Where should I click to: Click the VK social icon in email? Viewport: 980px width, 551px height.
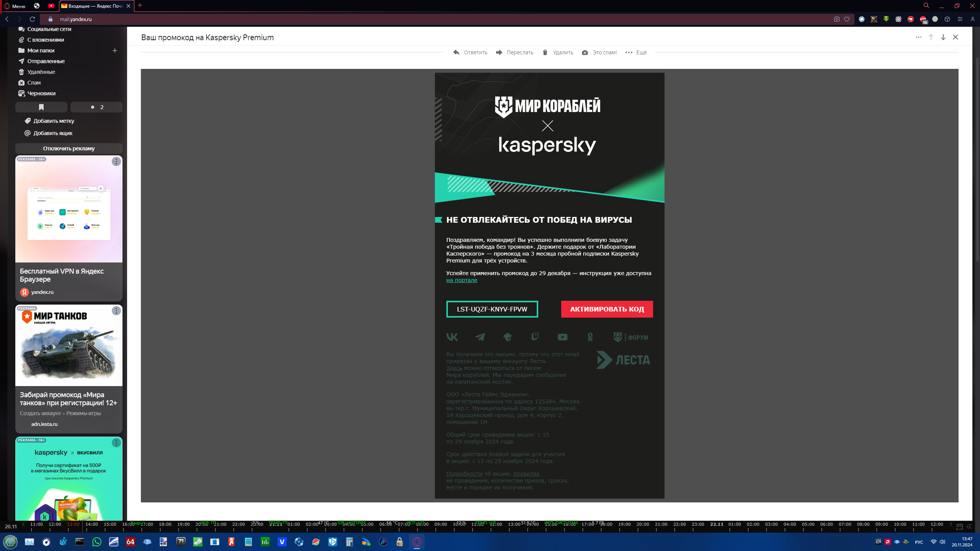pyautogui.click(x=452, y=337)
